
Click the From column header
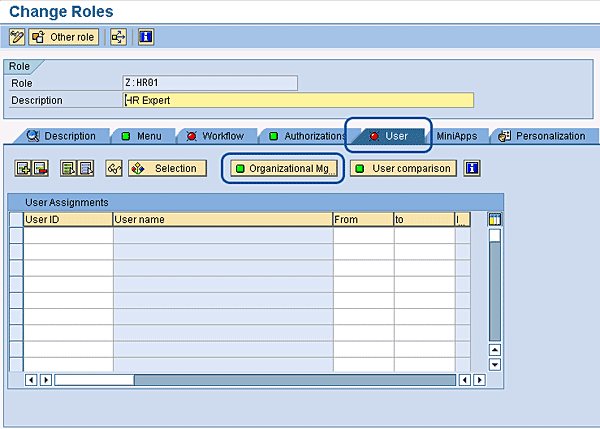tap(363, 219)
